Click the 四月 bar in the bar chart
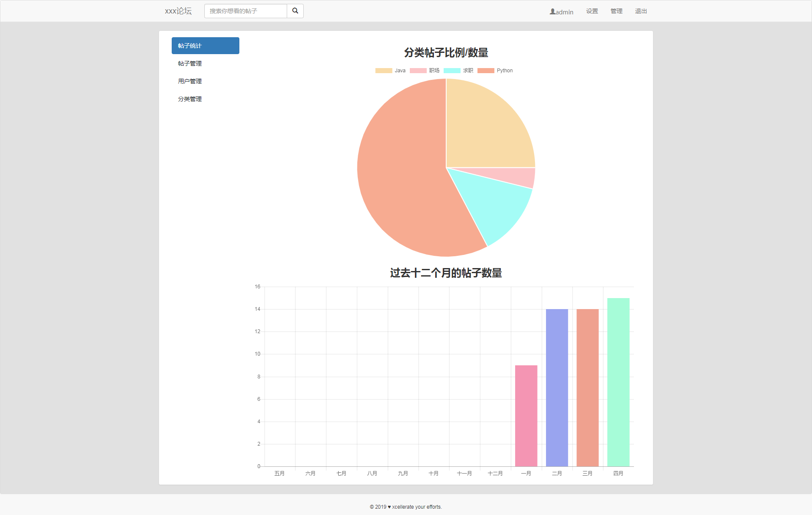 (618, 381)
